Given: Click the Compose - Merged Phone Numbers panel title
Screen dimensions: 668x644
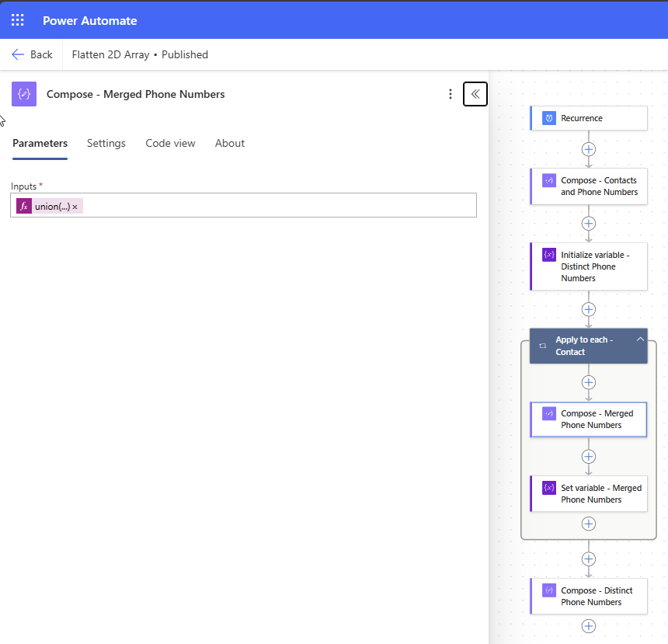Looking at the screenshot, I should (135, 94).
